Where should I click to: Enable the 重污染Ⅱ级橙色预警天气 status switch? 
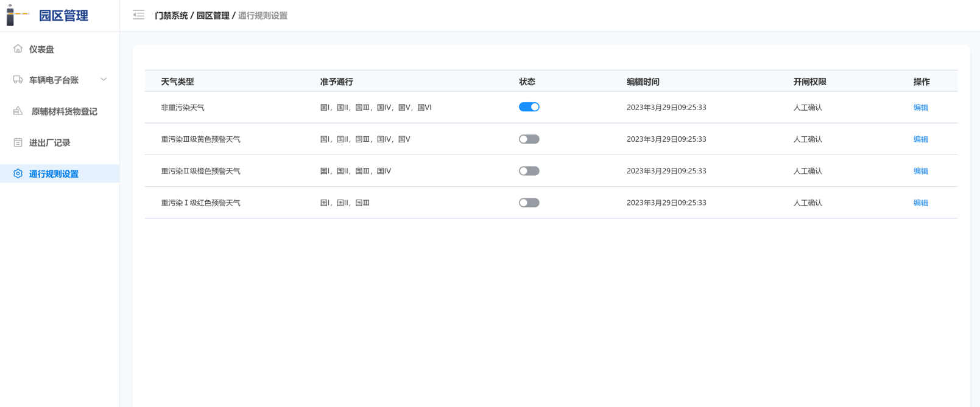(529, 171)
